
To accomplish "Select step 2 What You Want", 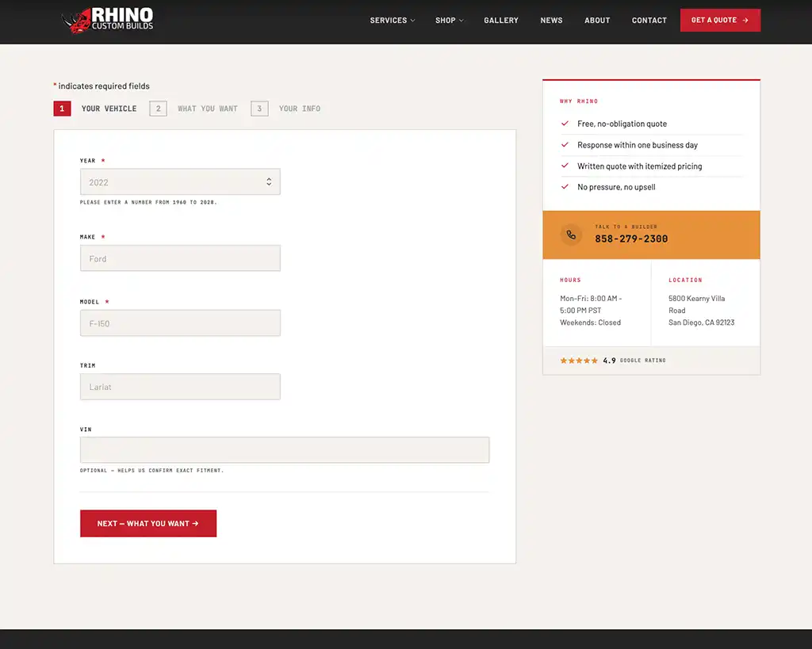I will tap(193, 109).
